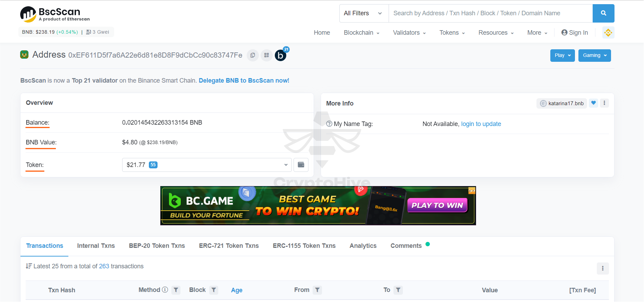
Task: Copy the address to clipboard icon
Action: point(253,55)
